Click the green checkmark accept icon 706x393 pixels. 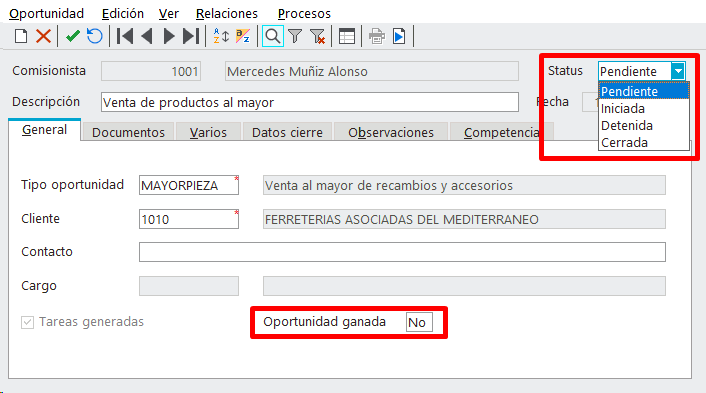72,36
